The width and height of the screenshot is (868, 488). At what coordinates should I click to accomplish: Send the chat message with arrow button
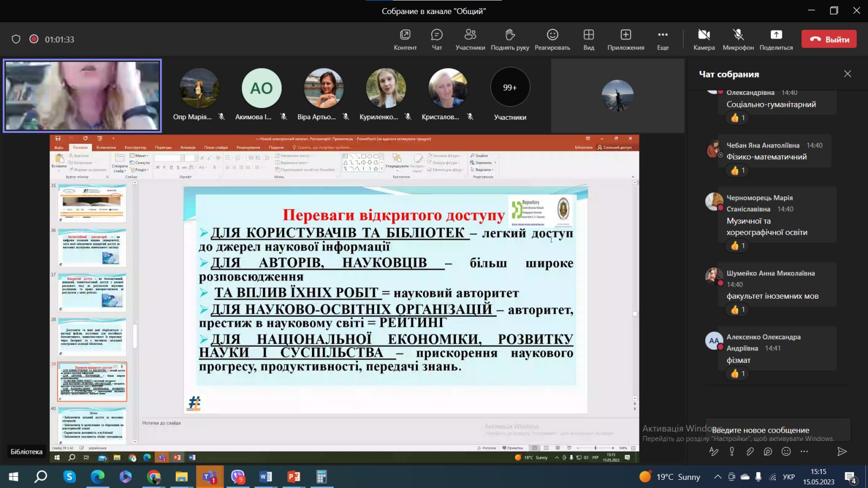pos(841,451)
